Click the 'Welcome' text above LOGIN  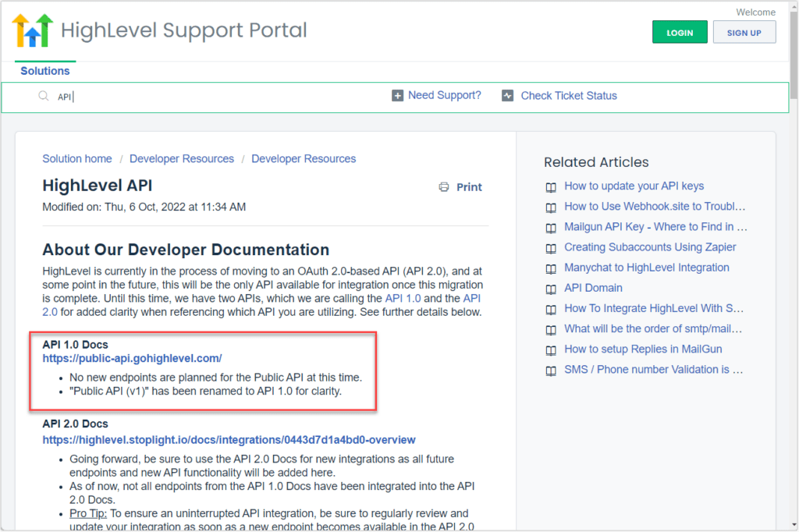[755, 12]
